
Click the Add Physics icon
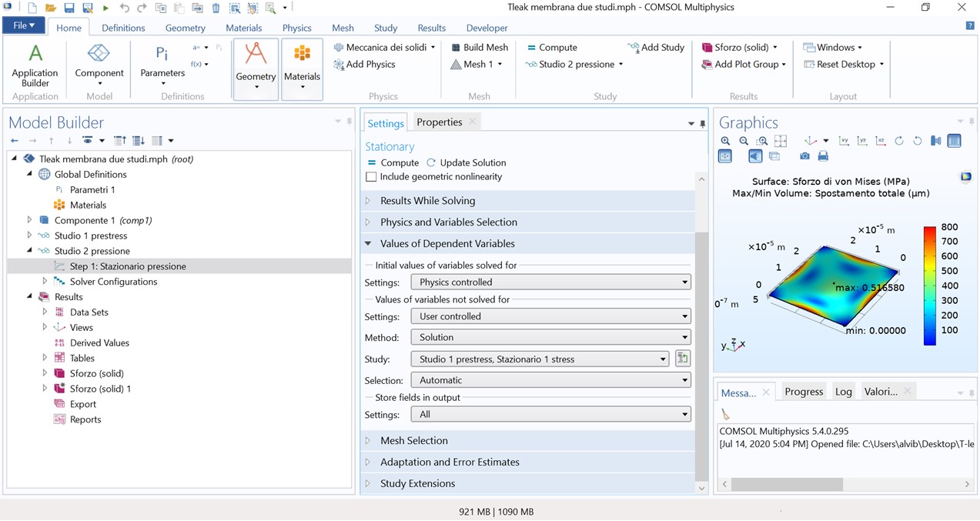coord(339,65)
